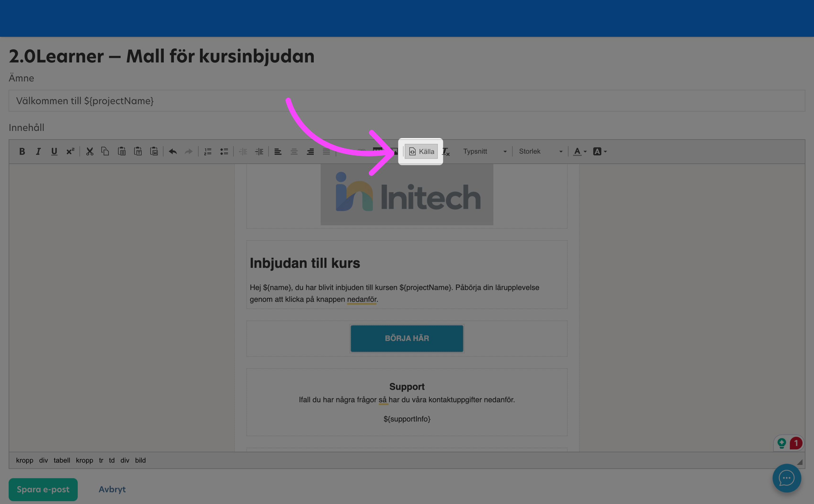Click the BÖRJA HÄR button in the template
Viewport: 814px width, 504px height.
[407, 338]
